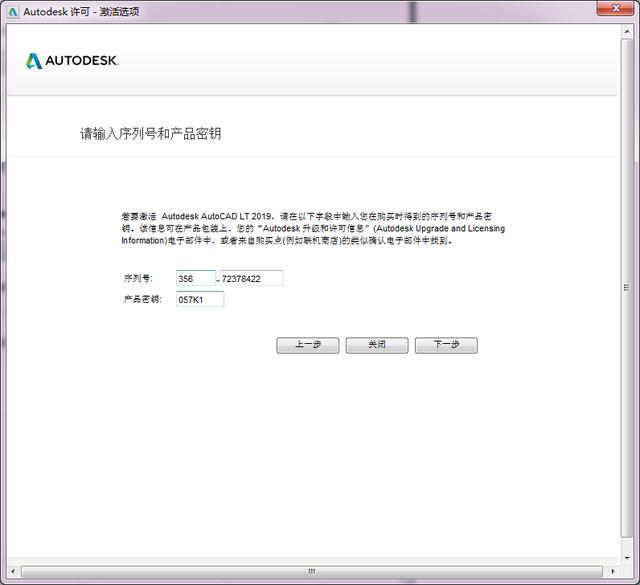Click the Autodesk logo in header
This screenshot has width=640, height=585.
[72, 61]
